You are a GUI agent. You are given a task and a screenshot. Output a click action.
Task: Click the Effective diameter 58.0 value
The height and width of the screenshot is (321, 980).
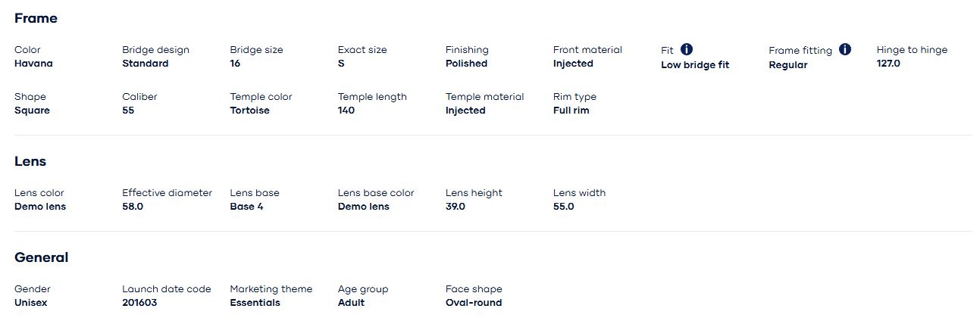(133, 207)
